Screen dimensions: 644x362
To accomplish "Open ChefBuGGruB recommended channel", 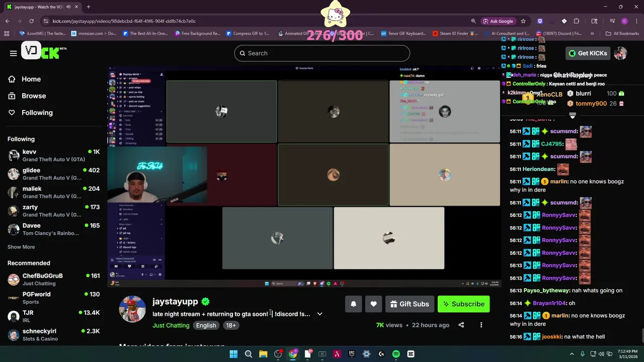I will (x=53, y=280).
